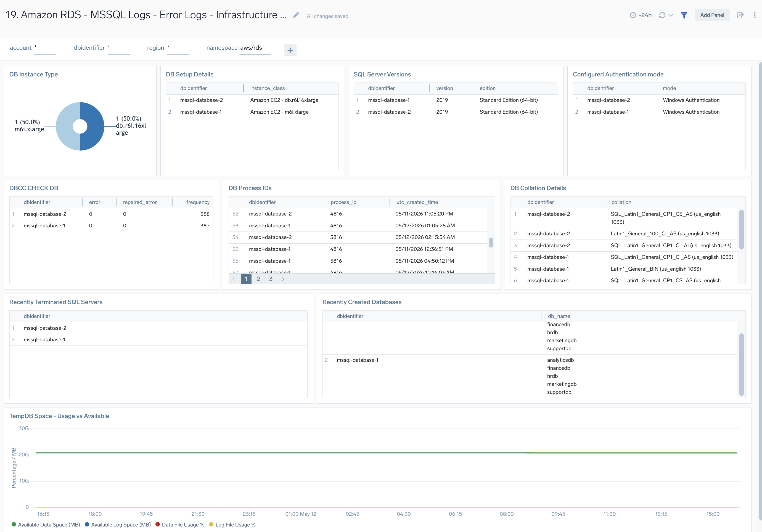
Task: Sort SQL Server Versions by edition column
Action: pos(488,88)
